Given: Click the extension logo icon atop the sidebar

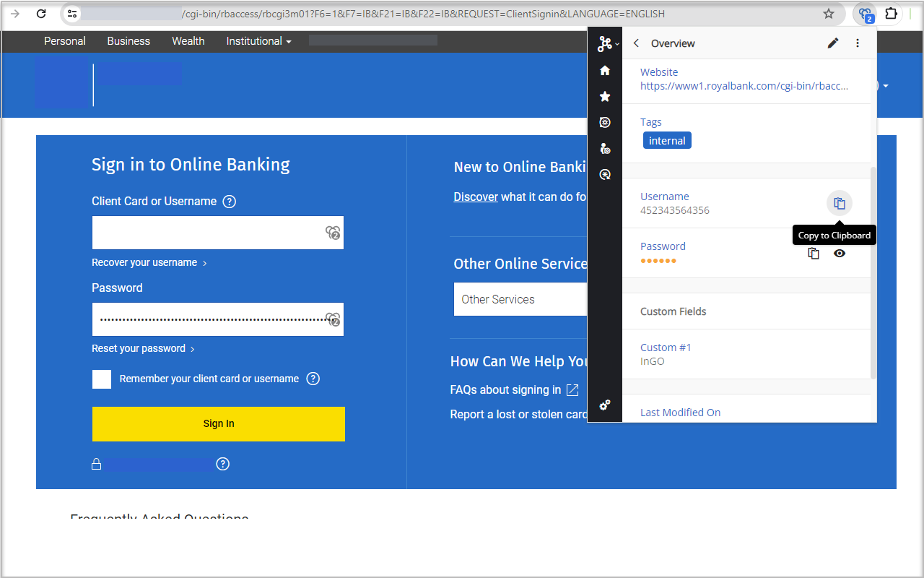Looking at the screenshot, I should [603, 43].
